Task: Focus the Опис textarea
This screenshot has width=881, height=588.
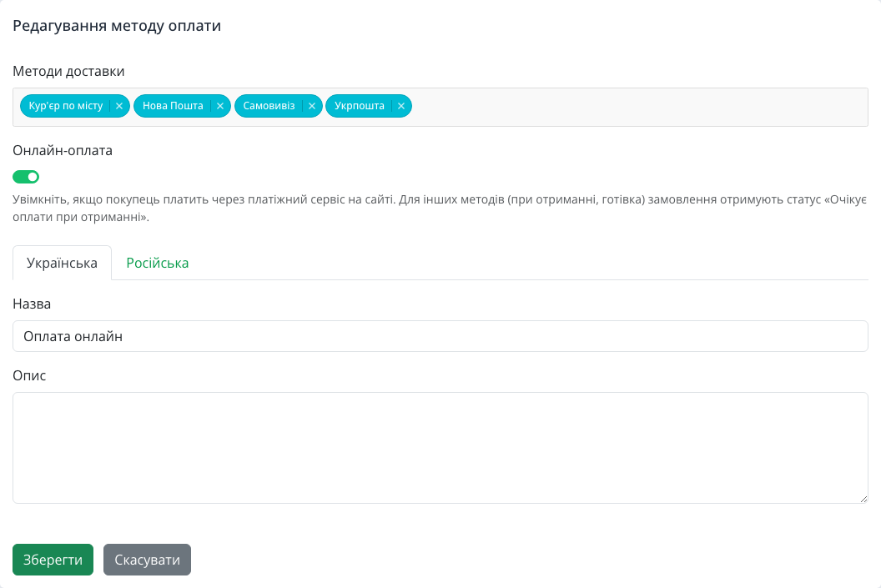Action: click(440, 448)
